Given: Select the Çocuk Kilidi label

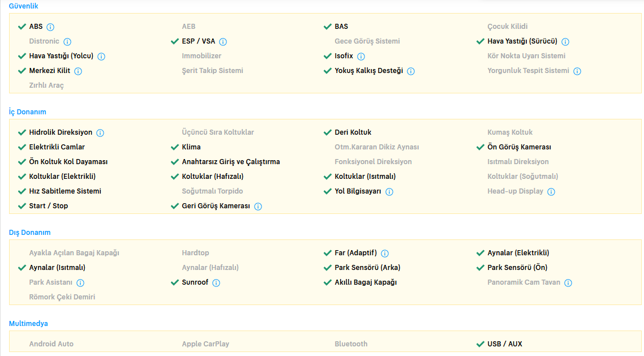Looking at the screenshot, I should click(x=507, y=27).
